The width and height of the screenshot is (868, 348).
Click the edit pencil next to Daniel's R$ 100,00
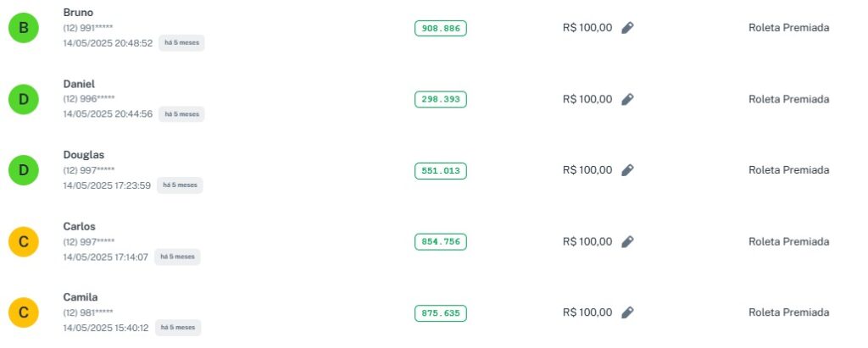click(x=627, y=99)
